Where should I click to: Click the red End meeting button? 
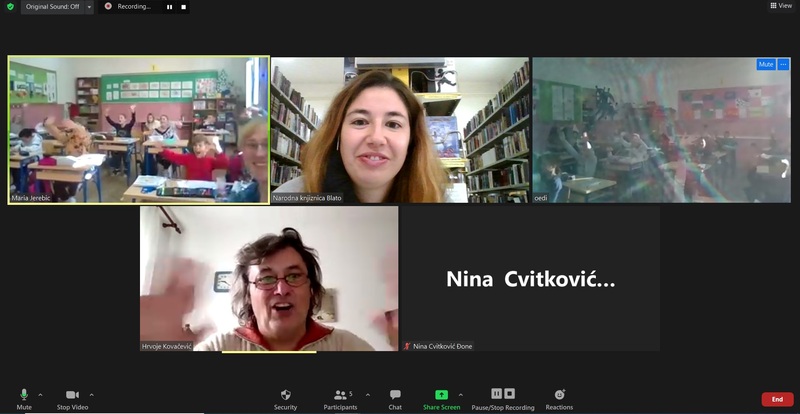tap(777, 399)
